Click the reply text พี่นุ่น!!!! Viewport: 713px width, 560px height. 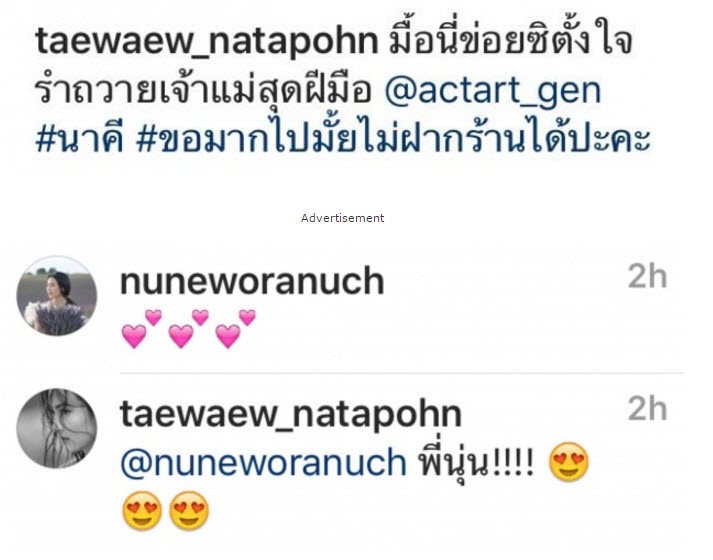coord(476,463)
